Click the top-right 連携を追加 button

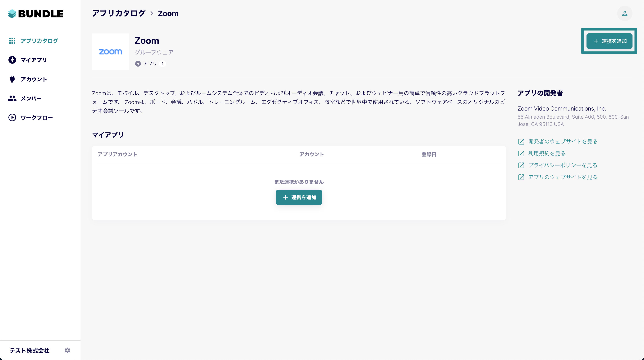click(609, 41)
